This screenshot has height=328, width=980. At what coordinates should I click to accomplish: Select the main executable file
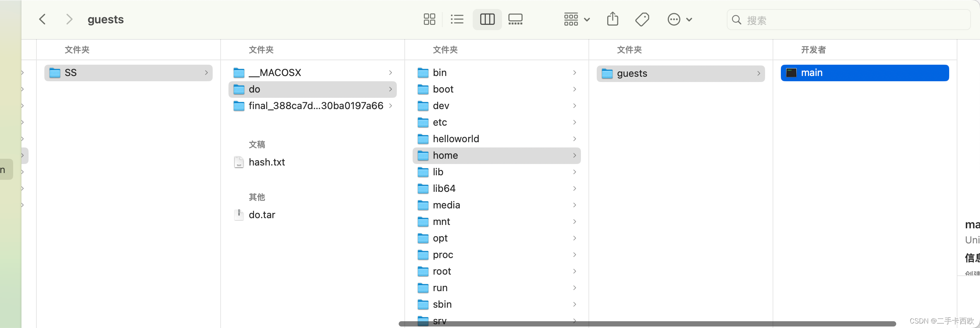point(865,73)
